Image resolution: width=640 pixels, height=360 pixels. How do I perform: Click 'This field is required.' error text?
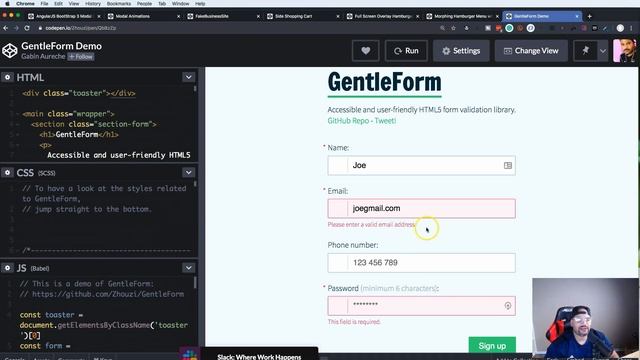pos(354,322)
